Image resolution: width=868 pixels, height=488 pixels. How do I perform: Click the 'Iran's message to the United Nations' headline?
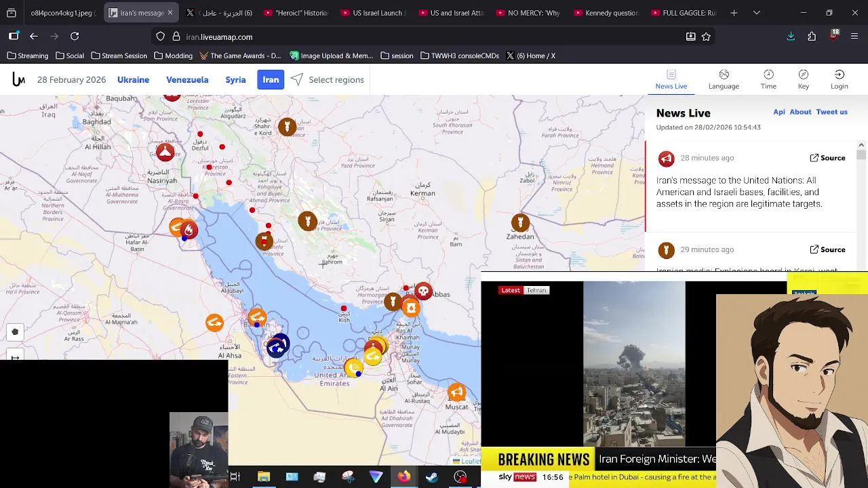tap(738, 192)
